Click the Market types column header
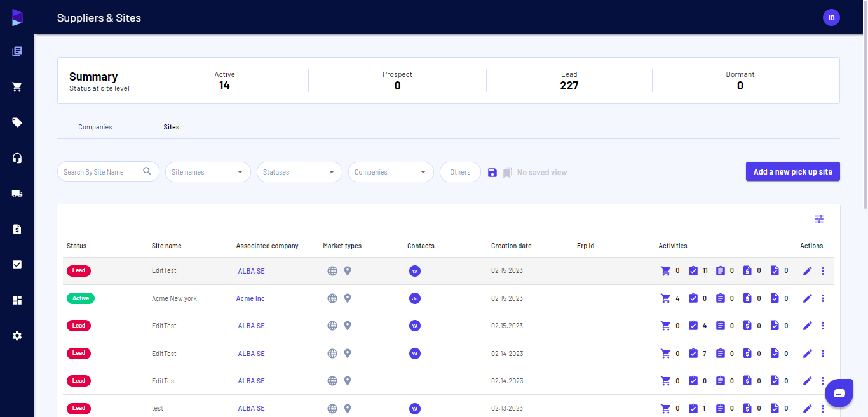 tap(342, 246)
